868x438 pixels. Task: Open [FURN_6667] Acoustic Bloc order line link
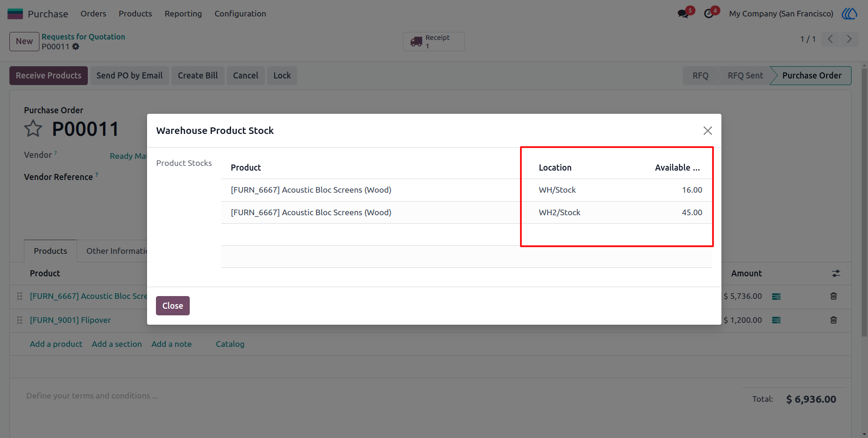point(88,296)
